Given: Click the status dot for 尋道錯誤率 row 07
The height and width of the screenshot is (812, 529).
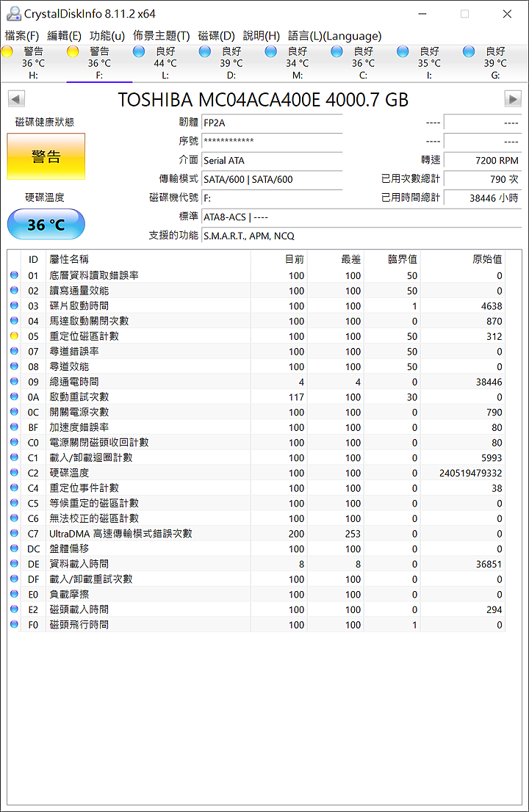Looking at the screenshot, I should [x=14, y=351].
